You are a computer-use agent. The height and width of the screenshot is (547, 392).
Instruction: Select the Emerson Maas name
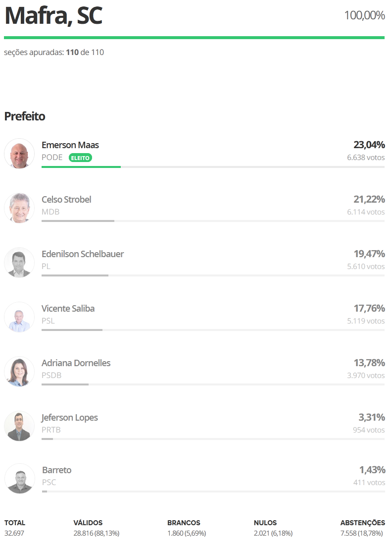click(x=70, y=145)
